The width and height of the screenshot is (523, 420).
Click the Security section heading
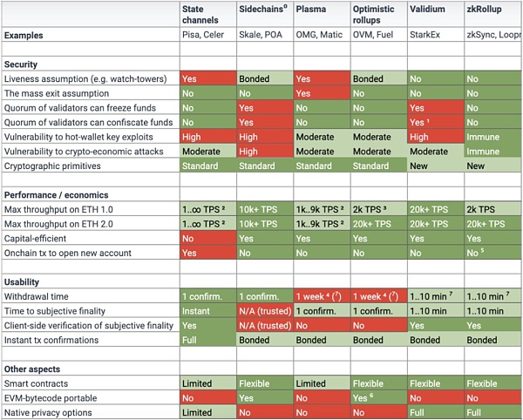coord(21,64)
